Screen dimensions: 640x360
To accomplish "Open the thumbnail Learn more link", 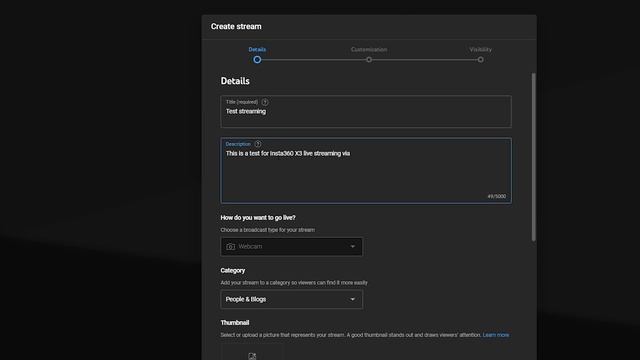I will coord(496,335).
